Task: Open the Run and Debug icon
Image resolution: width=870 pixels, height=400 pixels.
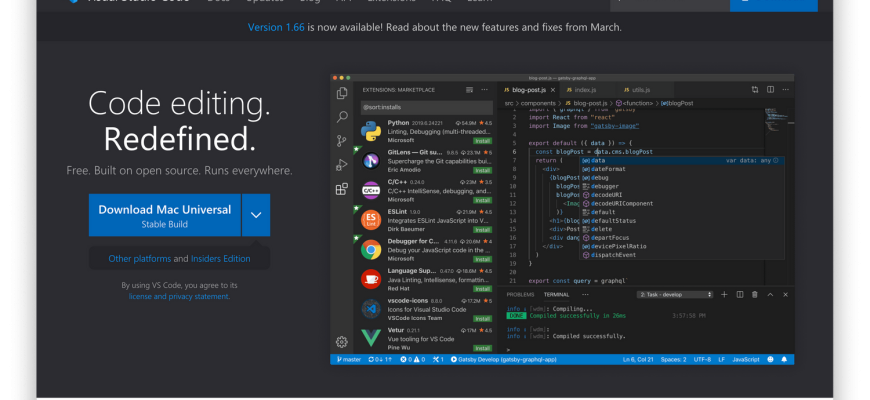Action: click(x=342, y=164)
